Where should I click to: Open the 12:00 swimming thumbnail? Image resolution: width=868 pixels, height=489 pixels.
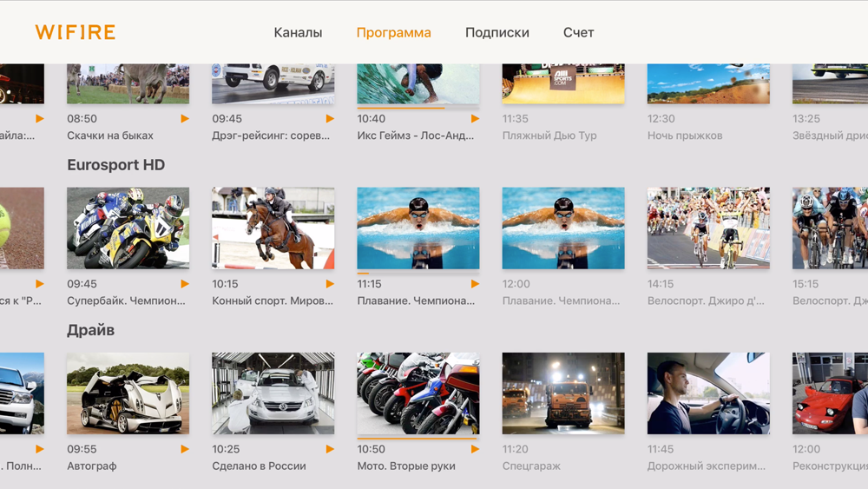click(x=563, y=228)
